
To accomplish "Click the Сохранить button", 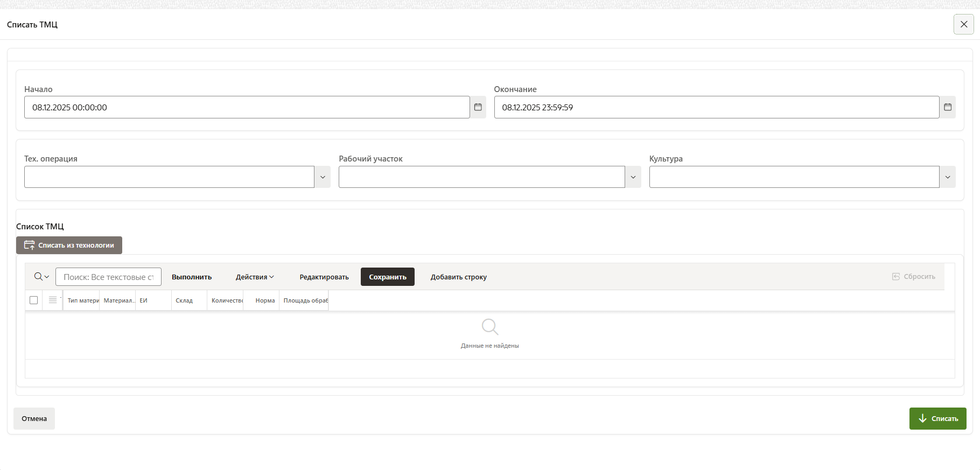I will (388, 277).
